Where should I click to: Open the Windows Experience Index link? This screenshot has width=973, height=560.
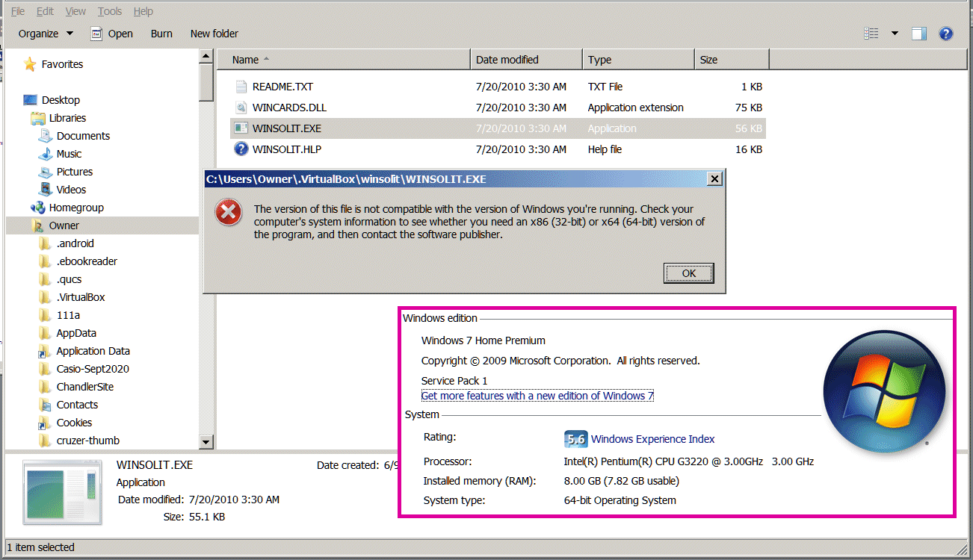click(653, 439)
